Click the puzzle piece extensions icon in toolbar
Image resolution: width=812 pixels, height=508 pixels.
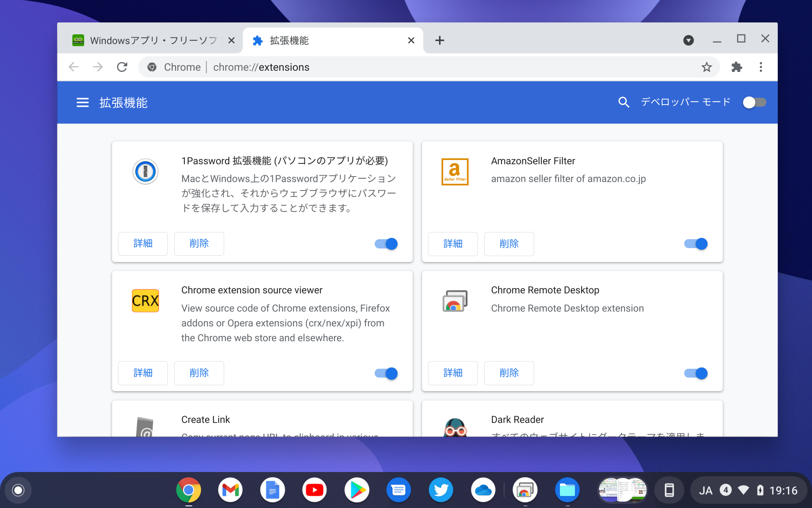tap(736, 67)
